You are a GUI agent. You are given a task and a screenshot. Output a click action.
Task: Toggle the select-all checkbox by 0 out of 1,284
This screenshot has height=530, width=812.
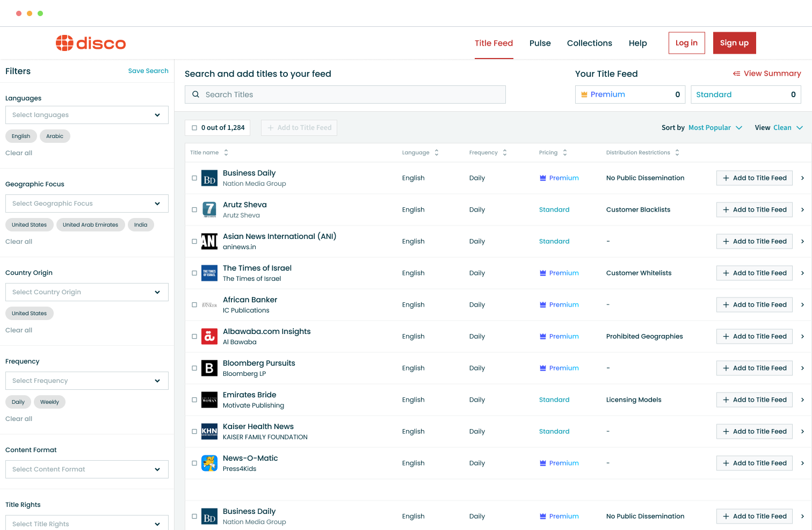194,128
